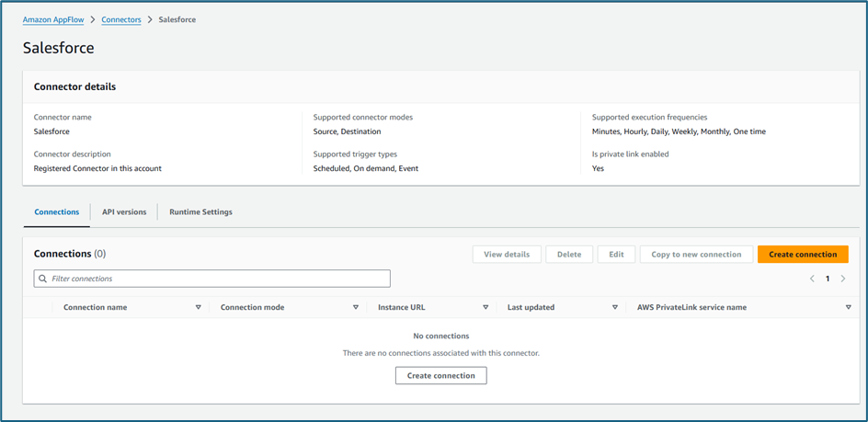Go to the Connectors breadcrumb link

click(121, 19)
